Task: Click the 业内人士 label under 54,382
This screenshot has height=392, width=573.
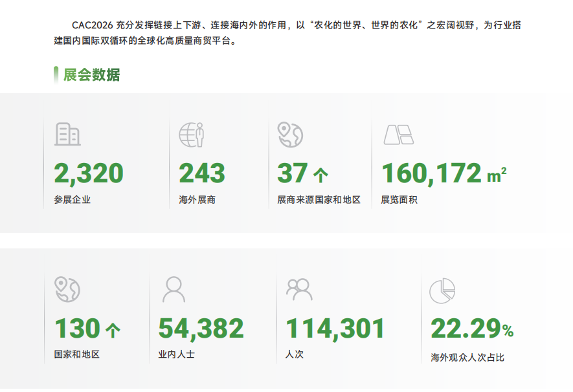Action: (176, 354)
